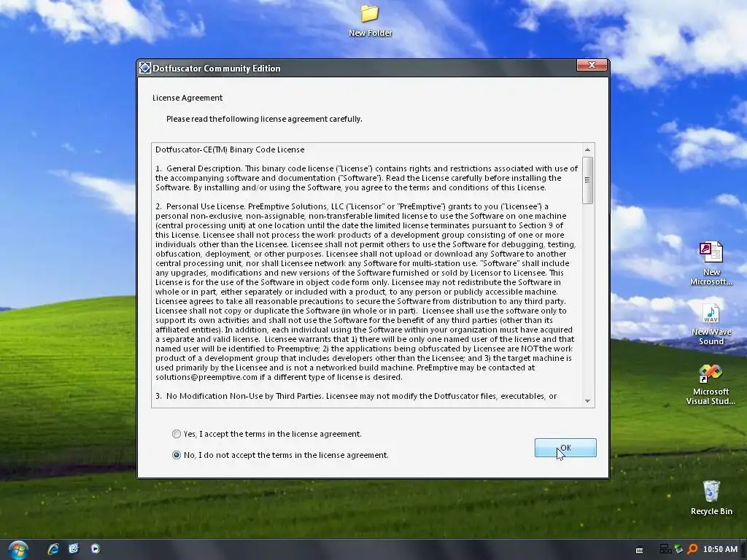Viewport: 747px width, 560px height.
Task: Click the 10:50 AM taskbar clock
Action: pos(720,549)
